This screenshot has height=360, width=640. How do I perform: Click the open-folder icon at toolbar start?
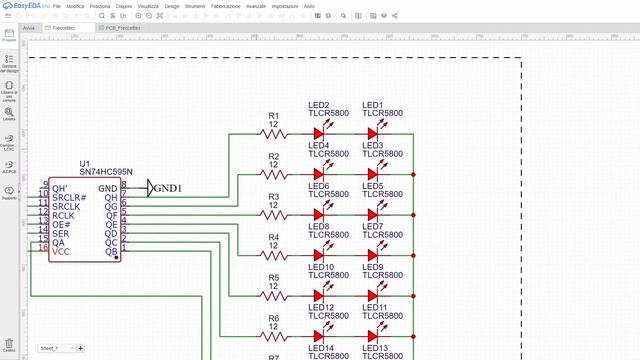click(x=8, y=16)
